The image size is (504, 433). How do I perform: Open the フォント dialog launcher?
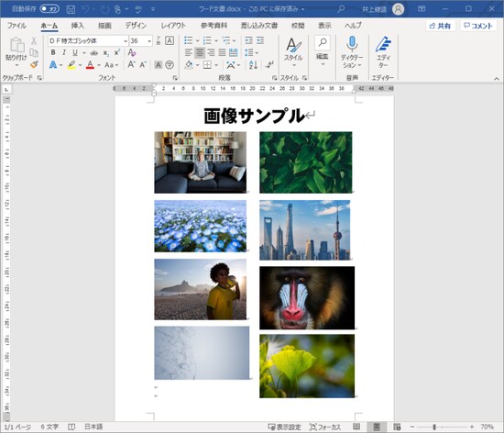[x=175, y=78]
